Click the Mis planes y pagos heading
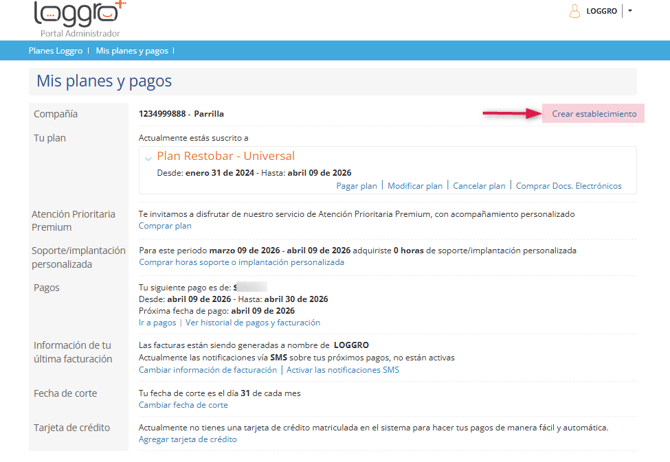The height and width of the screenshot is (462, 670). [104, 81]
